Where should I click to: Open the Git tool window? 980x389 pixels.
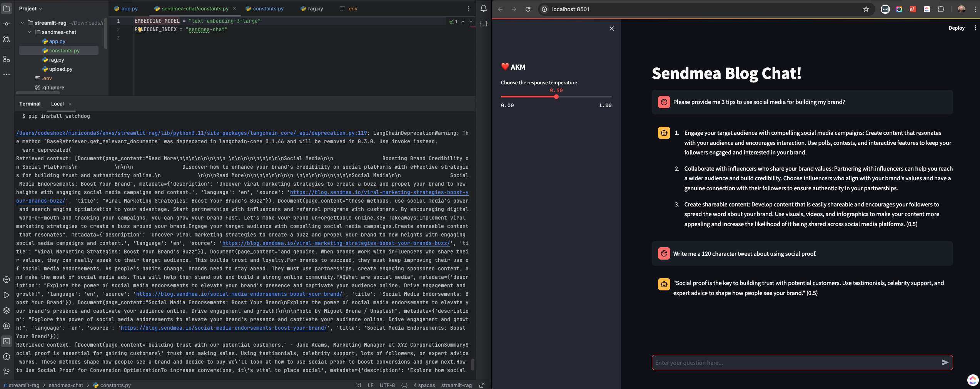7,372
